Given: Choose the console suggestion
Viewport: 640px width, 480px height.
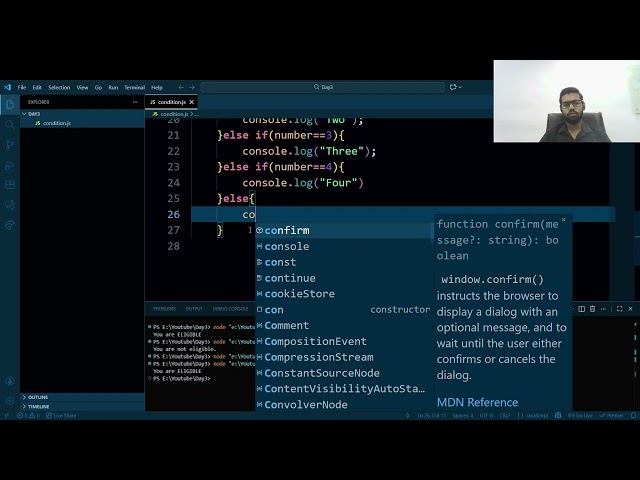Looking at the screenshot, I should click(343, 247).
